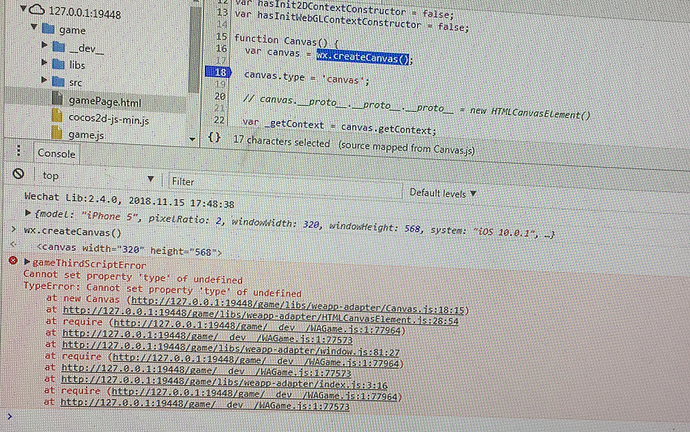This screenshot has width=690, height=432.
Task: Click the console Filter input field
Action: coord(284,184)
